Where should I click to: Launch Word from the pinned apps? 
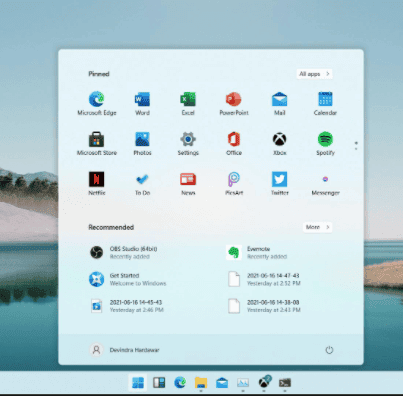coord(142,103)
